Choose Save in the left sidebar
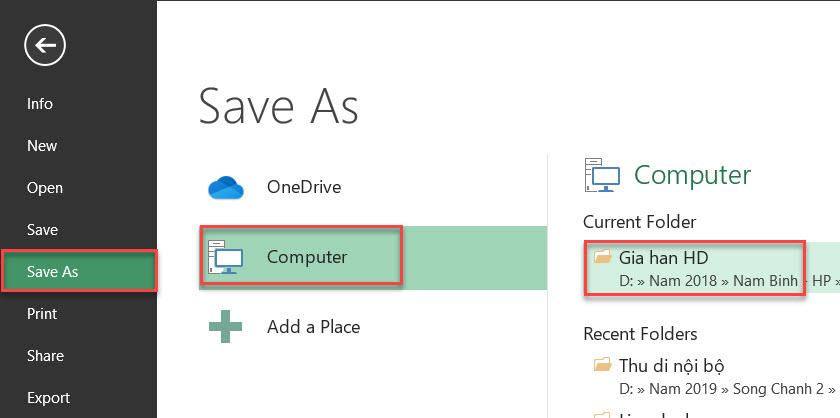840x418 pixels. 42,230
